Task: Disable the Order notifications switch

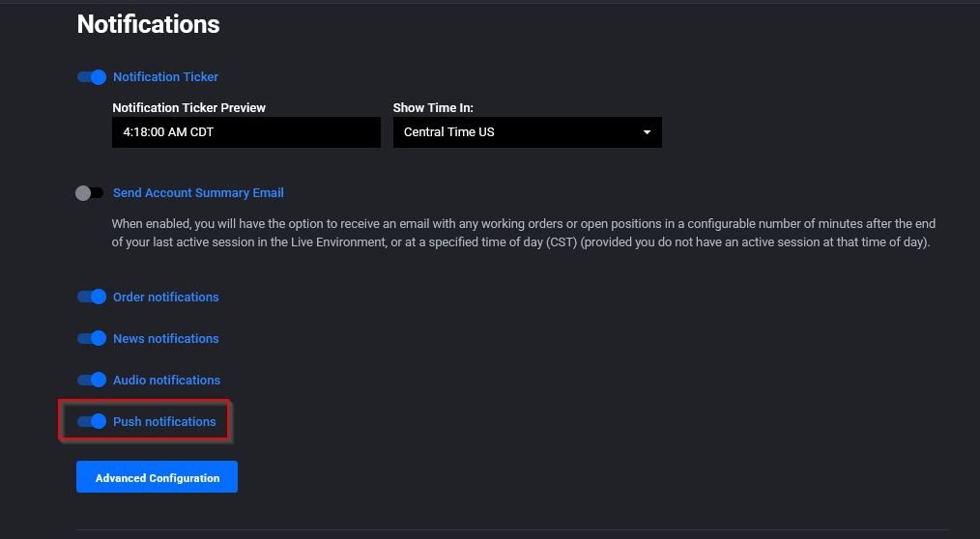Action: (91, 297)
